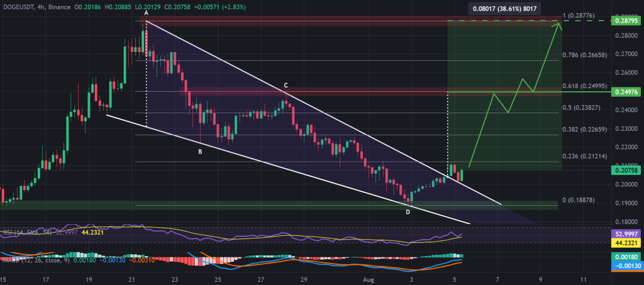Image resolution: width=644 pixels, height=285 pixels.
Task: Click pattern point label D
Action: point(408,211)
